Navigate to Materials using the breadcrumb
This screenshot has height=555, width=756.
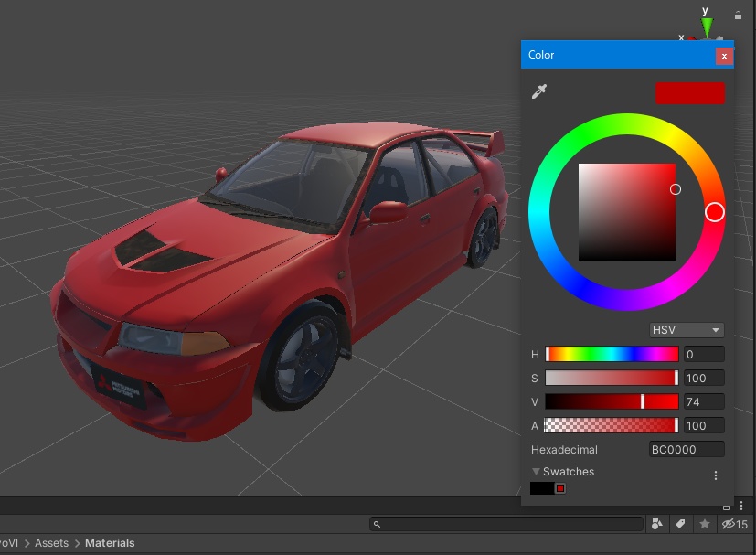click(110, 542)
